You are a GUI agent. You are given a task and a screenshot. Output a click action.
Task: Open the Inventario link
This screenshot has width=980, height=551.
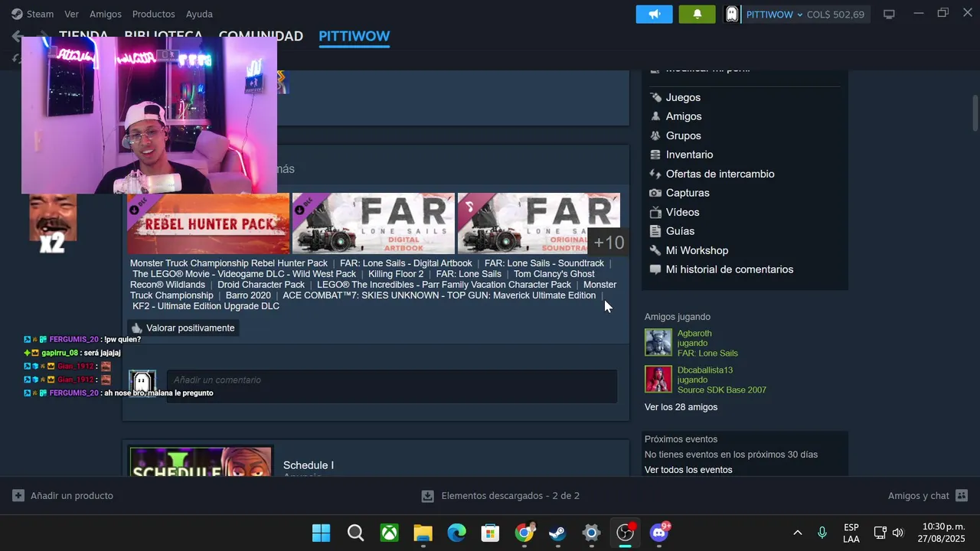pos(689,155)
